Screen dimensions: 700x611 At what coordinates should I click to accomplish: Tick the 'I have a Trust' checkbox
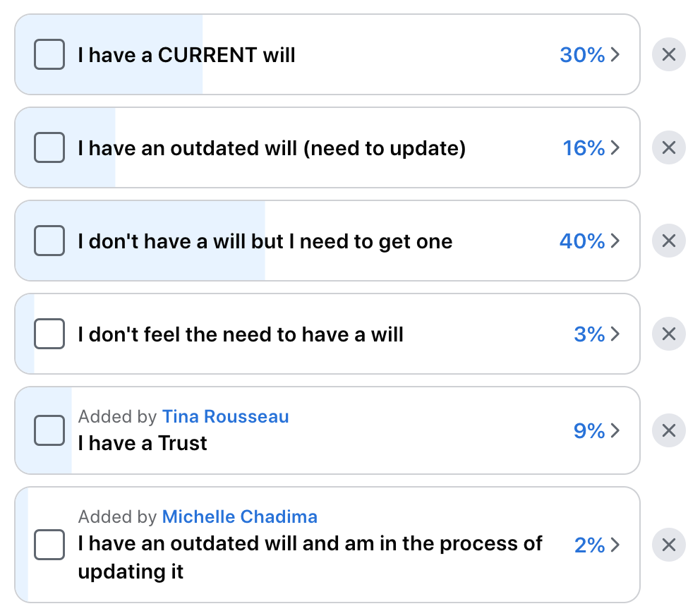pos(49,430)
